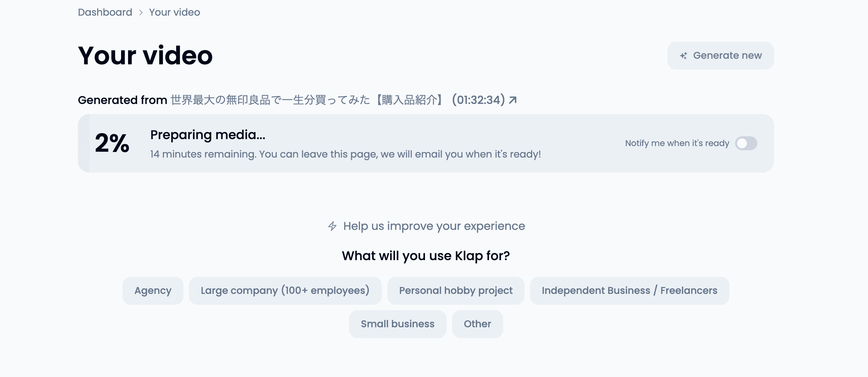The height and width of the screenshot is (377, 868).
Task: Enable the Notify me when ready toggle
Action: click(746, 143)
